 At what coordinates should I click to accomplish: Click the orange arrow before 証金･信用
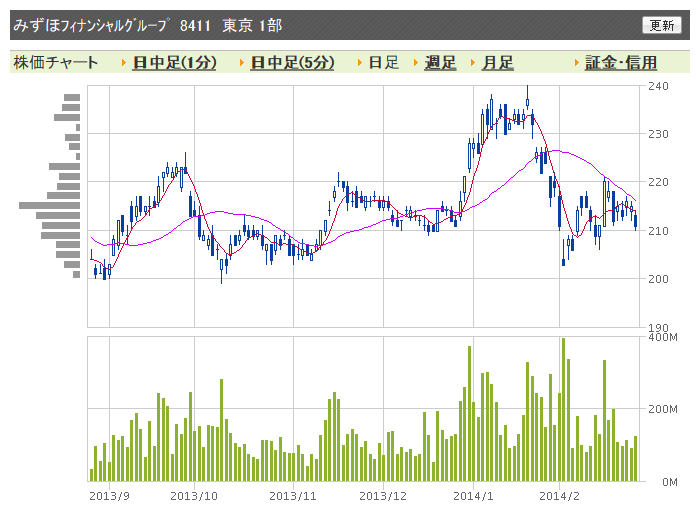click(577, 63)
